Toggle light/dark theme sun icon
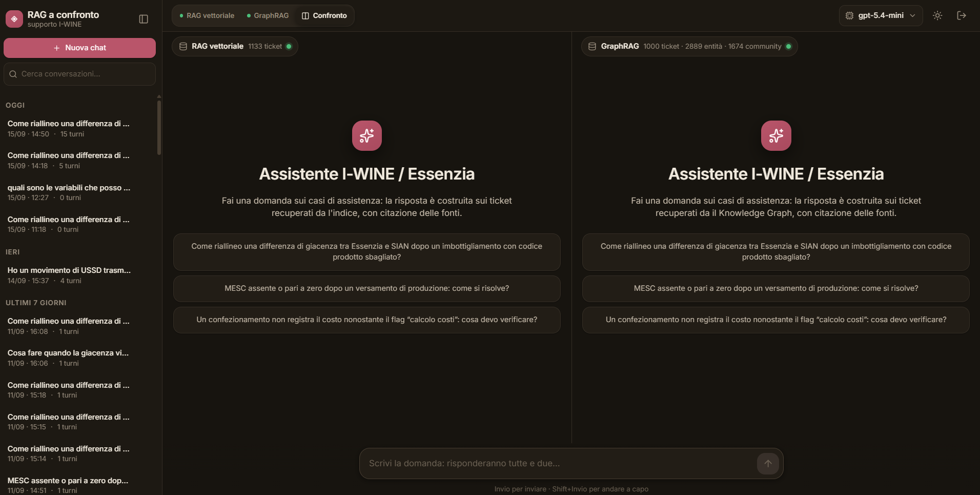 [x=937, y=15]
